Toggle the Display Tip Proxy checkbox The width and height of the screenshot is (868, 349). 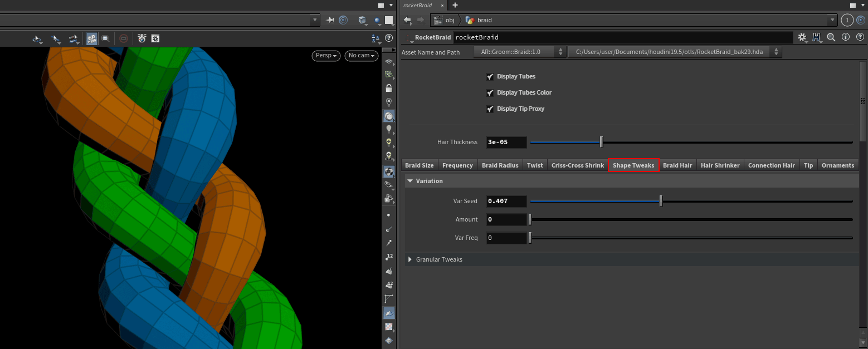(490, 109)
